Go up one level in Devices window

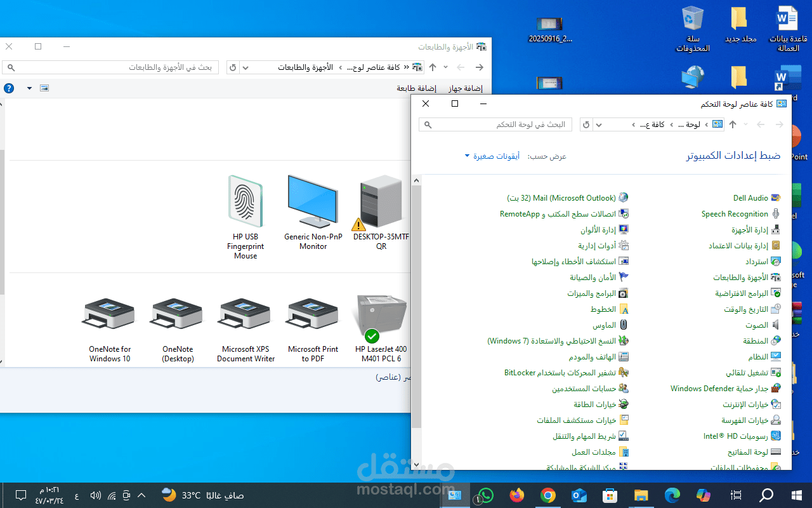click(x=433, y=67)
